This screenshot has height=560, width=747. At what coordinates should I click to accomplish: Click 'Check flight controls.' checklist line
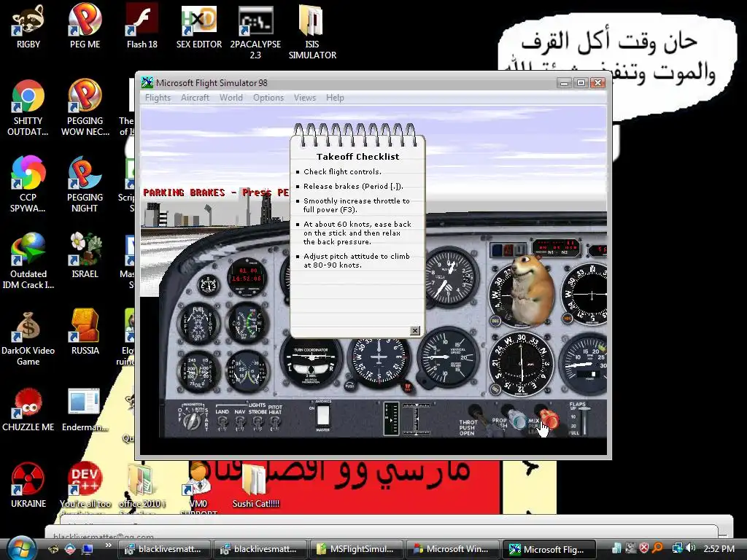(342, 172)
